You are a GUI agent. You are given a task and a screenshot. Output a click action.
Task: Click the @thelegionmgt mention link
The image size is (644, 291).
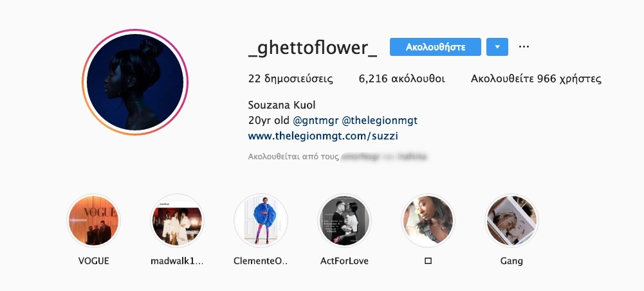coord(380,121)
